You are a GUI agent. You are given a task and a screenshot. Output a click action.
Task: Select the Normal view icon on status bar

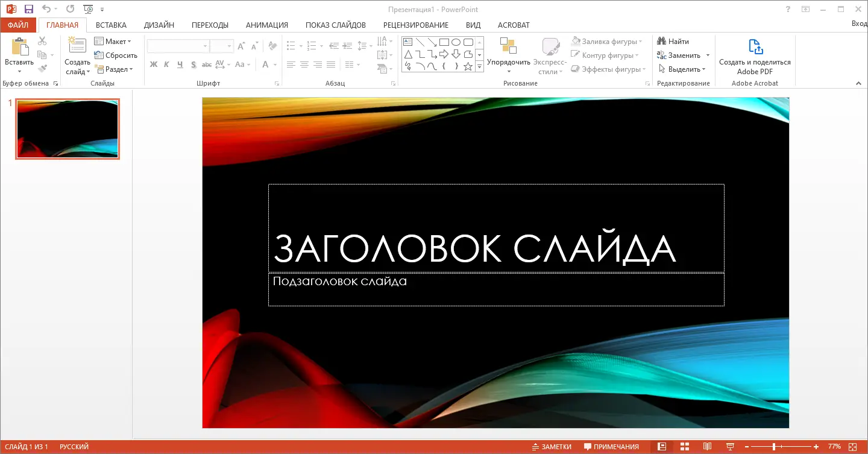click(x=663, y=446)
